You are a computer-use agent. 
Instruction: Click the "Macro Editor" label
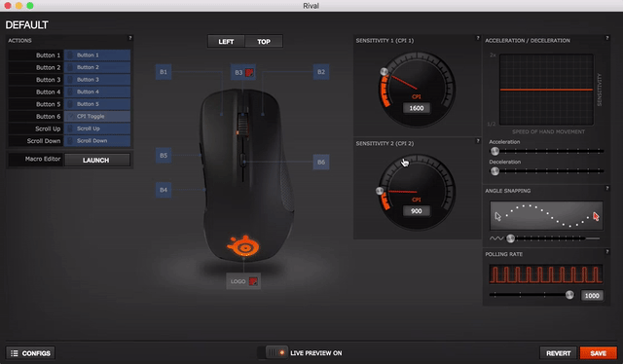43,159
